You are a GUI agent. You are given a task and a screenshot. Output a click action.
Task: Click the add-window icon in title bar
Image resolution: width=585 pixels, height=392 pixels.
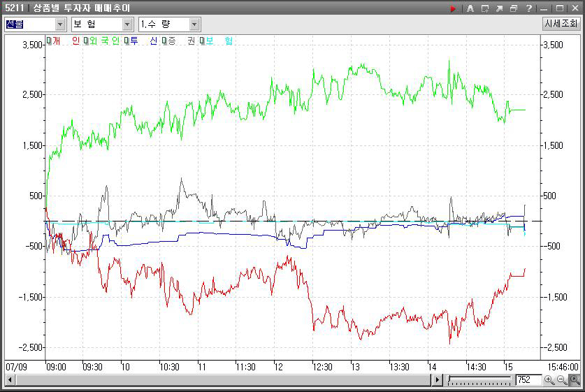coord(484,8)
